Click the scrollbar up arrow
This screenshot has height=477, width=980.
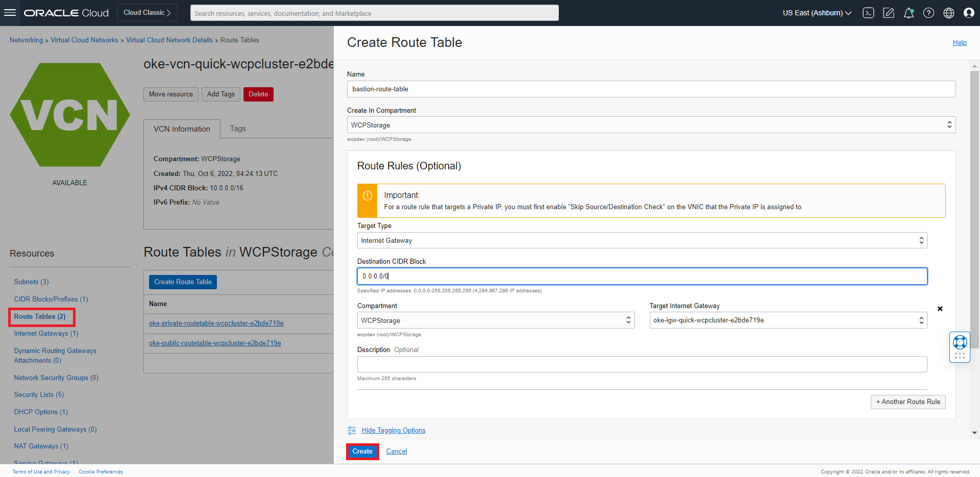pyautogui.click(x=974, y=66)
